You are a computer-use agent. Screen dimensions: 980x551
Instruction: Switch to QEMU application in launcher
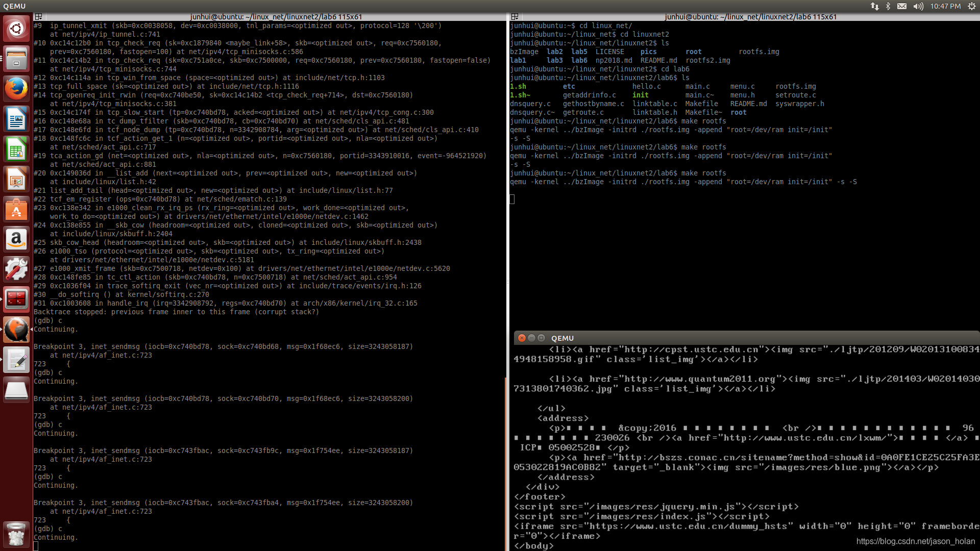16,330
